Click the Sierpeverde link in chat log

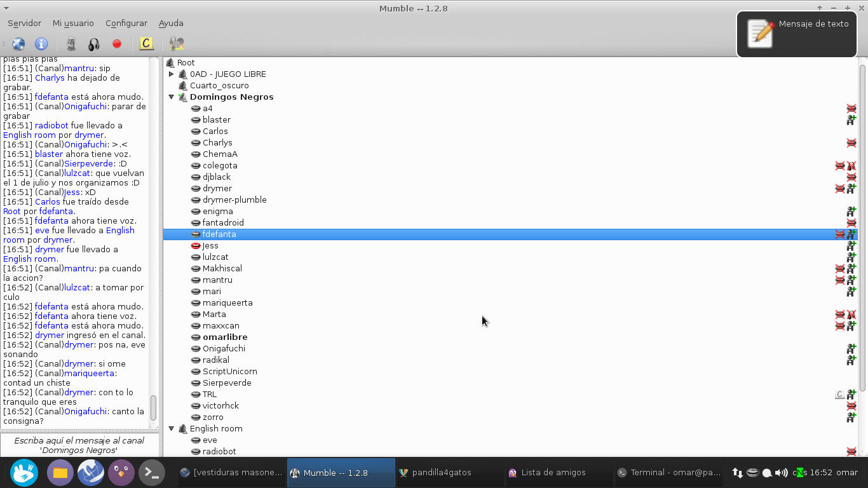(87, 163)
